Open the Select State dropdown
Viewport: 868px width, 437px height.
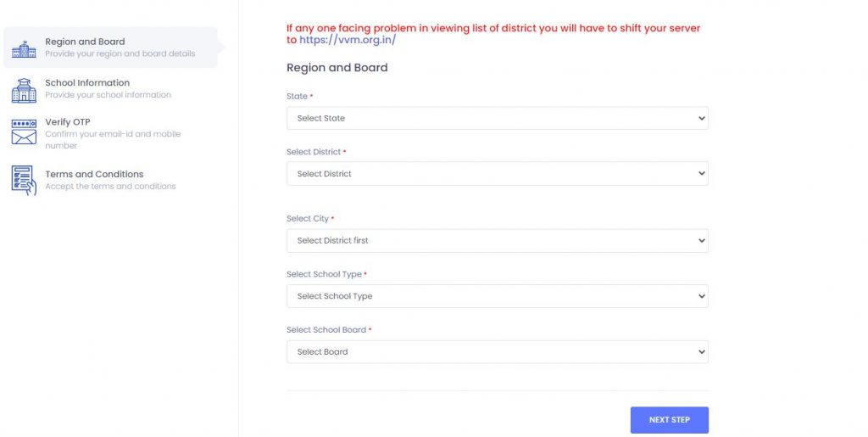point(497,118)
